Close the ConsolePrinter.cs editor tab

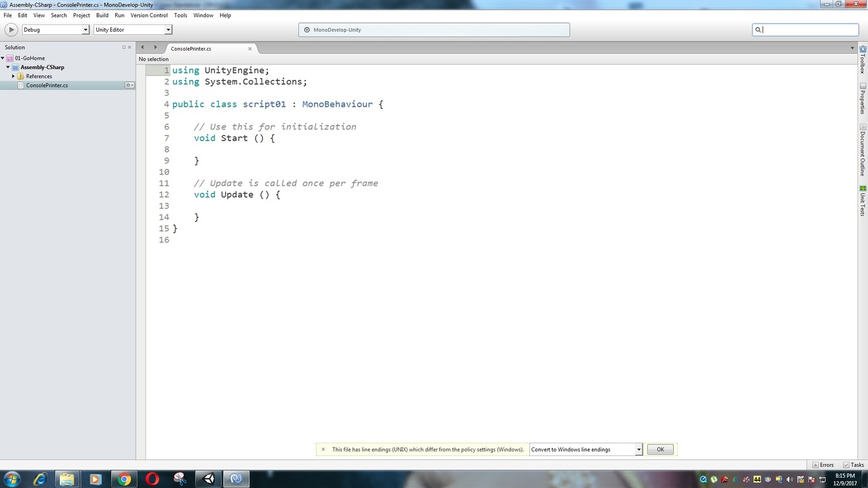249,49
